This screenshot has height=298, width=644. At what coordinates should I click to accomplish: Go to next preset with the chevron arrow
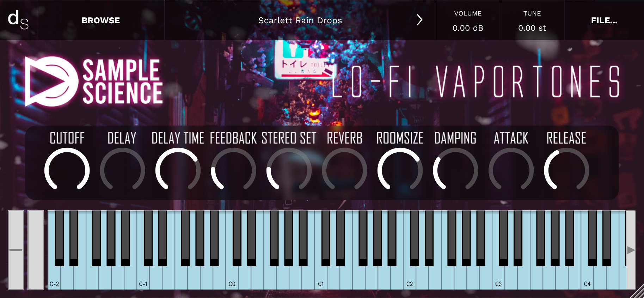pos(419,20)
